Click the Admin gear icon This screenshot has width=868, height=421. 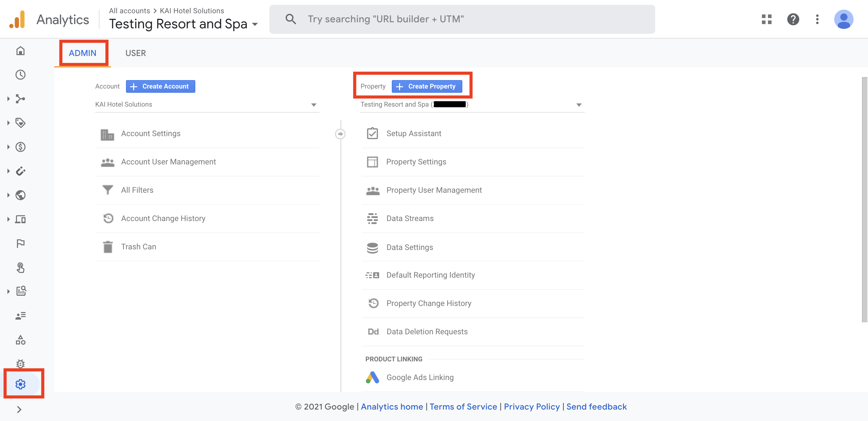(x=20, y=384)
